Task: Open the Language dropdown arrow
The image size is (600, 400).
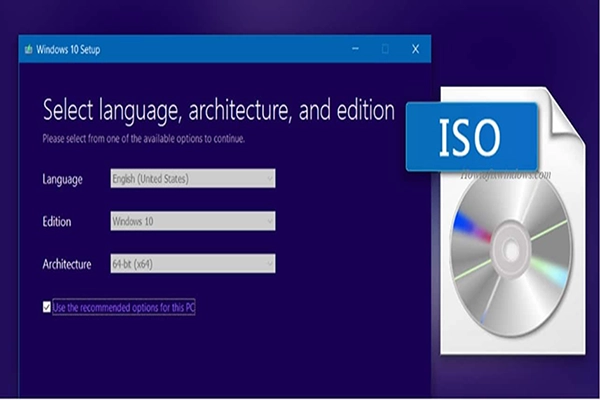Action: 268,179
